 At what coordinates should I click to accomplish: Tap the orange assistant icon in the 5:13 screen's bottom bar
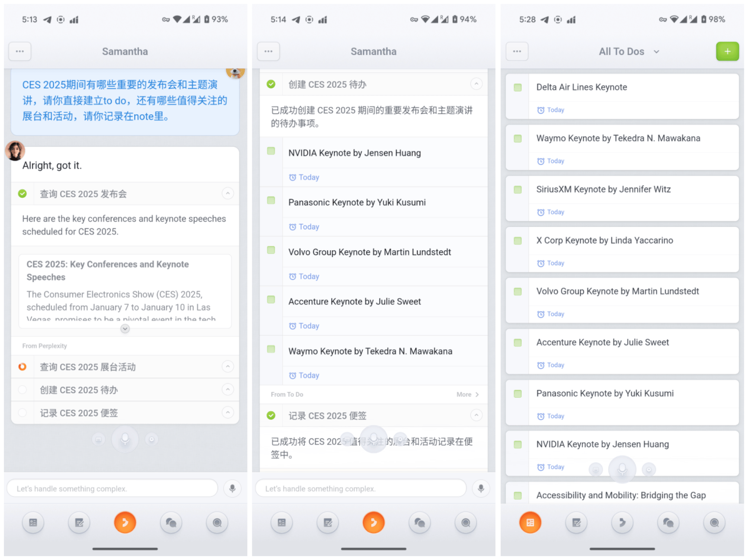point(125,522)
